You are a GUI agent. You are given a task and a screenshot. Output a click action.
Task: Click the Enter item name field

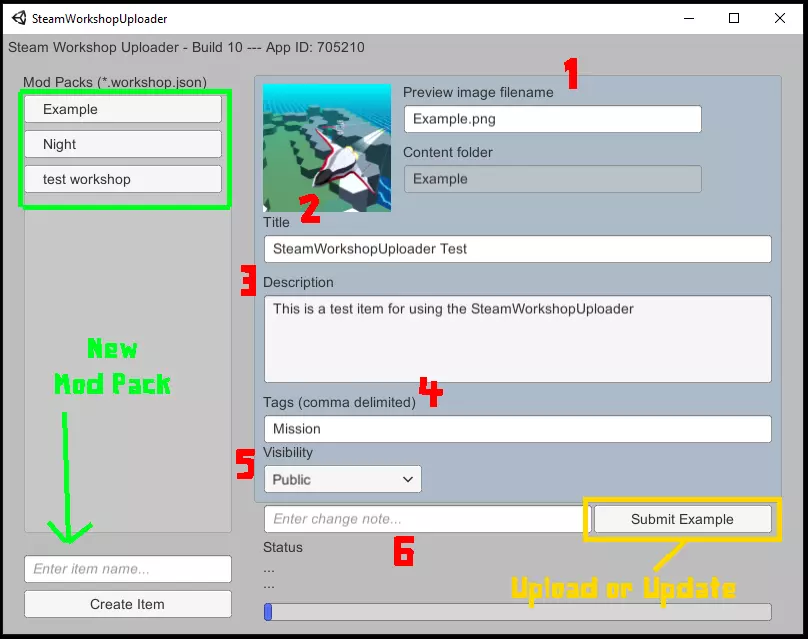[127, 569]
